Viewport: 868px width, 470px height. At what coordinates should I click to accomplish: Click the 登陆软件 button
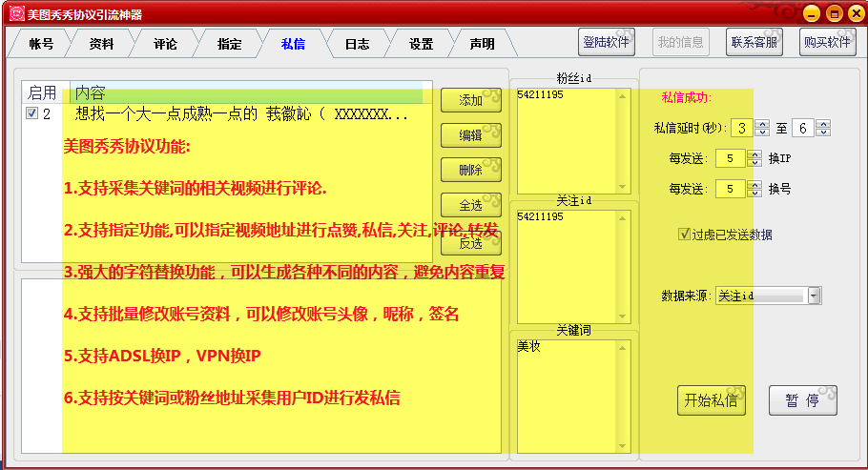pyautogui.click(x=606, y=42)
